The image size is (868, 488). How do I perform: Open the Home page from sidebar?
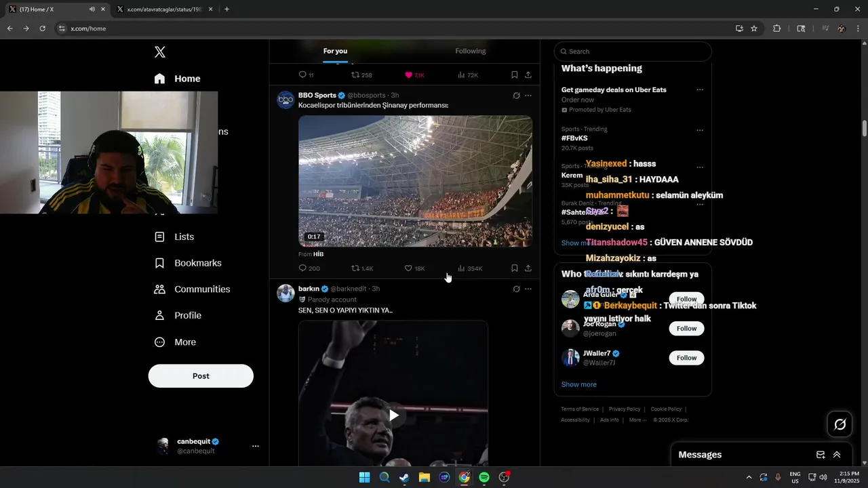(x=178, y=79)
